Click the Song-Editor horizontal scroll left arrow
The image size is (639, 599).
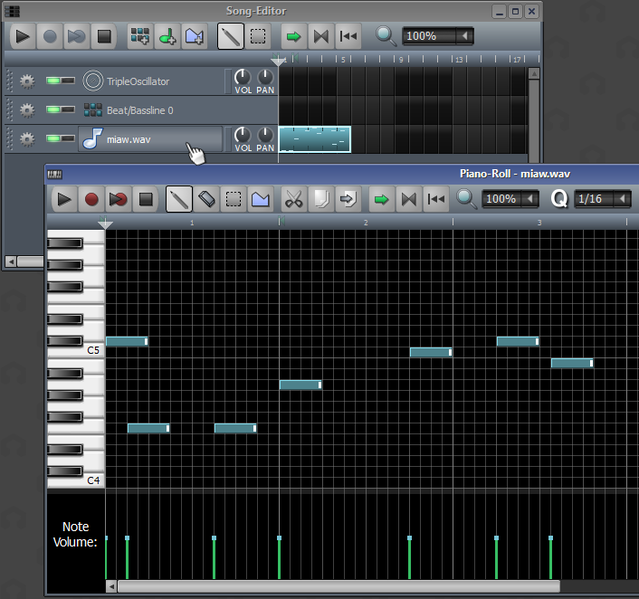tap(11, 261)
